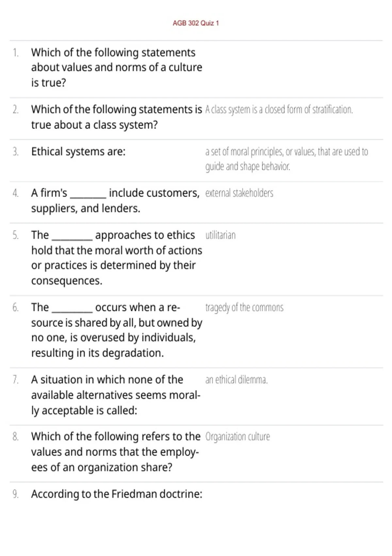Select the 'Organization culture' answer
Viewport: 392px width, 556px height.
(237, 437)
